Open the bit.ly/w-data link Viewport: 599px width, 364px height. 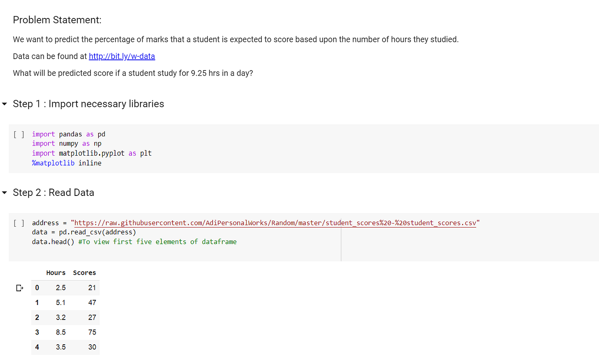pos(122,56)
